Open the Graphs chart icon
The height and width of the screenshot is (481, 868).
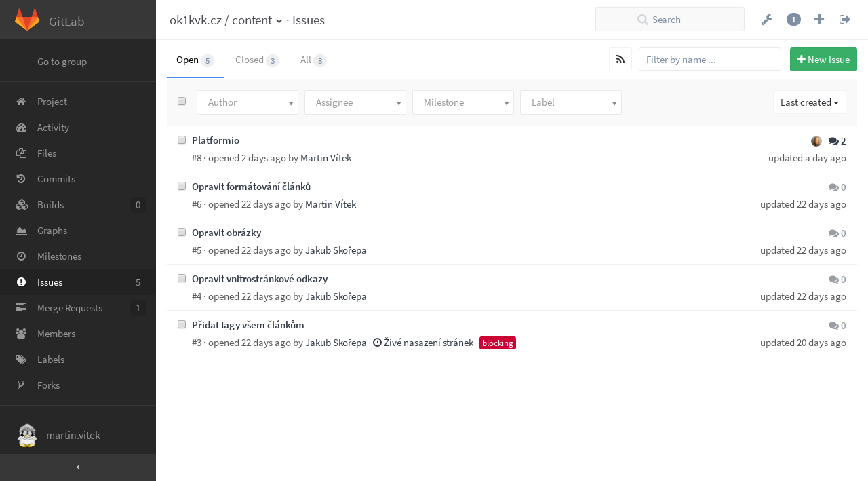click(x=21, y=231)
